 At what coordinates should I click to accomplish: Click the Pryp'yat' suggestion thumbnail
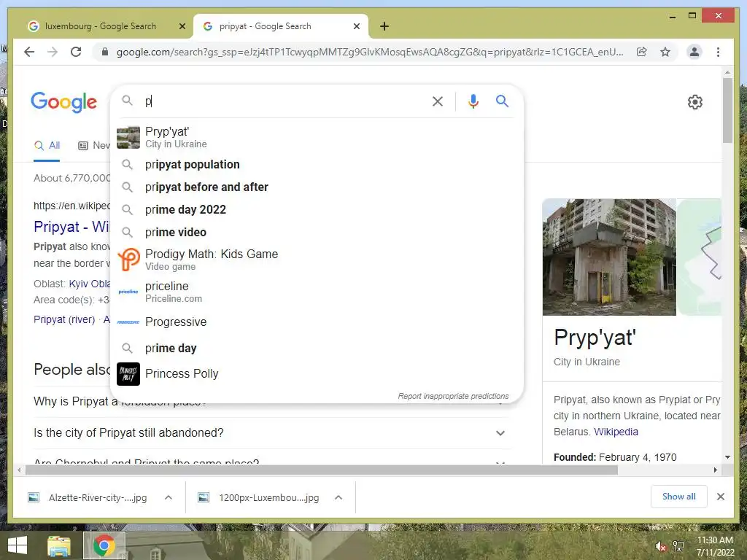128,137
